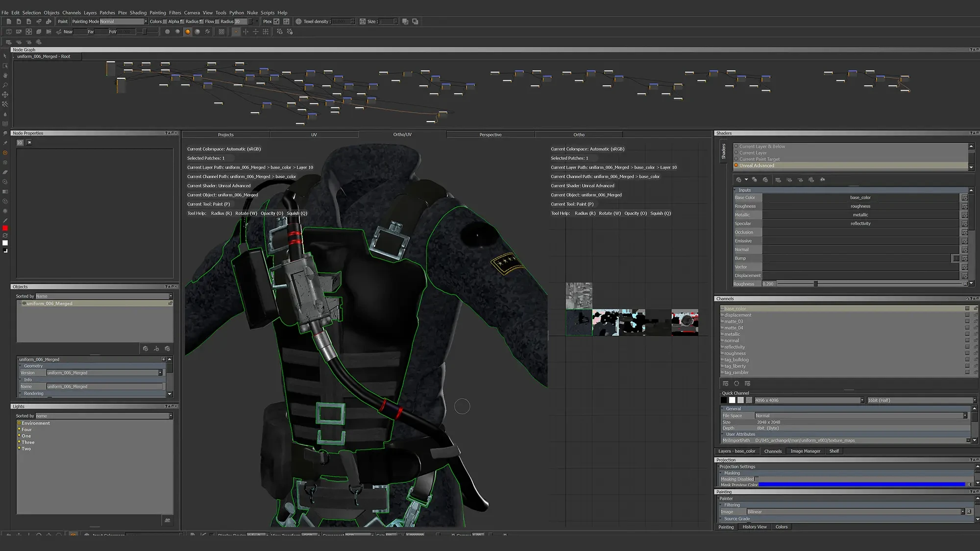Select the flat lighting sphere icon
This screenshot has width=980, height=551.
(x=167, y=32)
